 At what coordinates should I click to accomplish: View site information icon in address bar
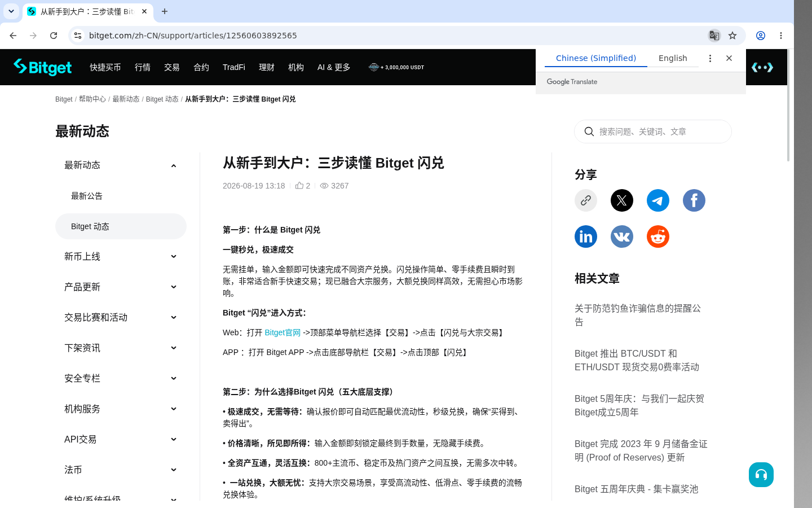78,36
